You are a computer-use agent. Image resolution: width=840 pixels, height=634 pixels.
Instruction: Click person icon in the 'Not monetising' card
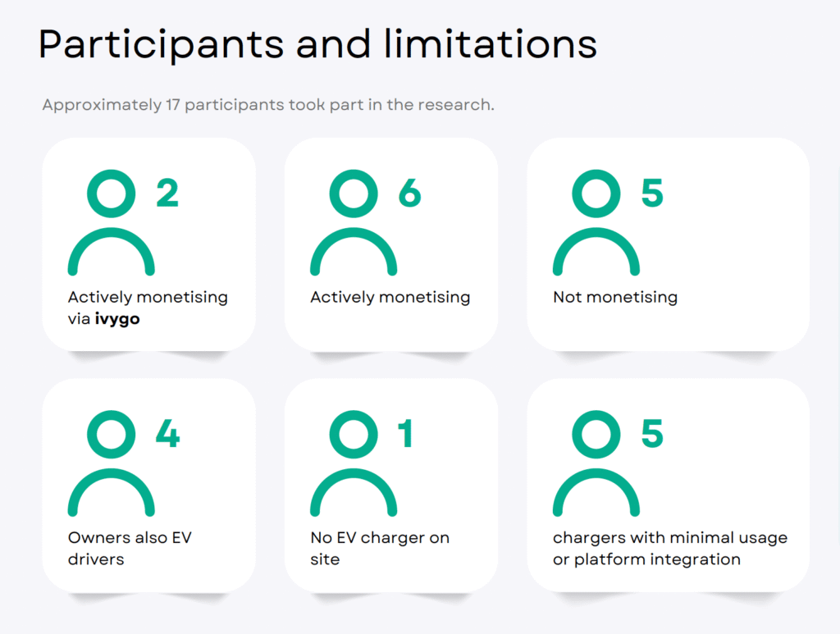pos(596,222)
